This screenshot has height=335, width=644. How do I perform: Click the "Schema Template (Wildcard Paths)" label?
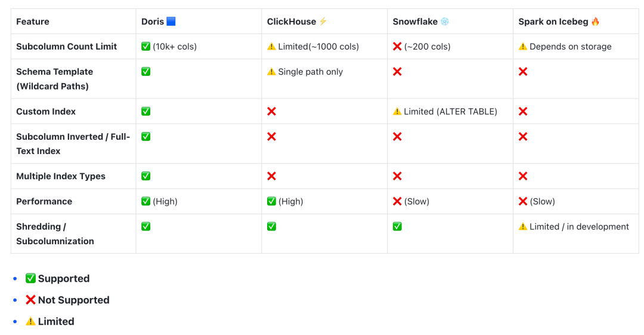click(x=54, y=79)
